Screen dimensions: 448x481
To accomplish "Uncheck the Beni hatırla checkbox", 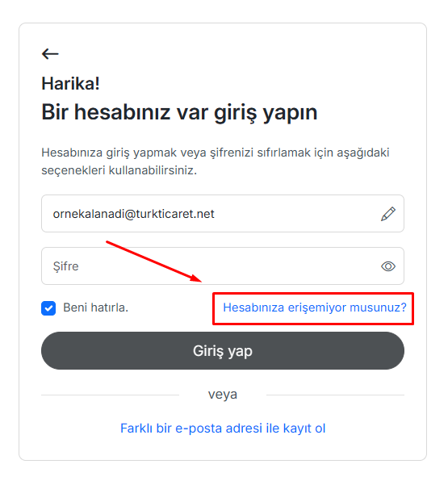I will tap(48, 308).
